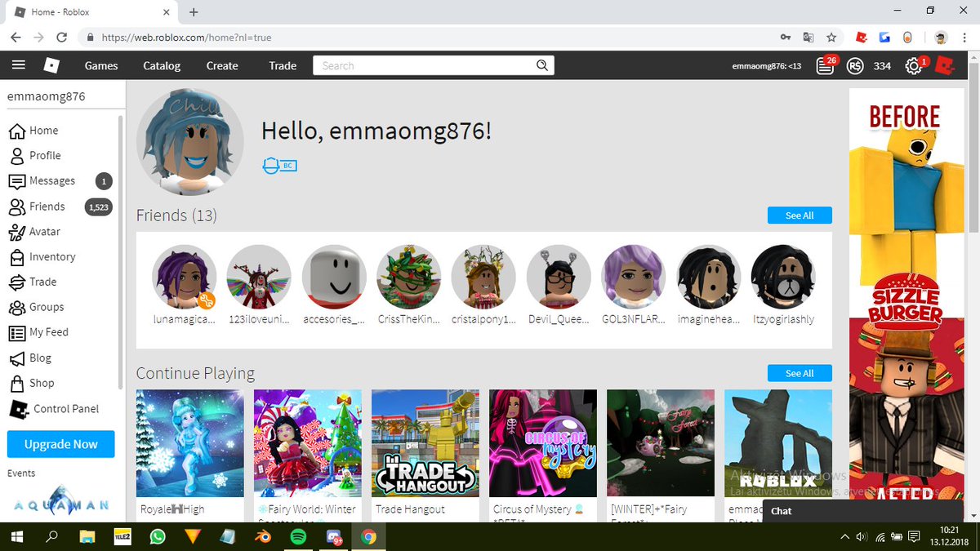Open the Catalog menu item
The width and height of the screenshot is (980, 551).
click(162, 65)
